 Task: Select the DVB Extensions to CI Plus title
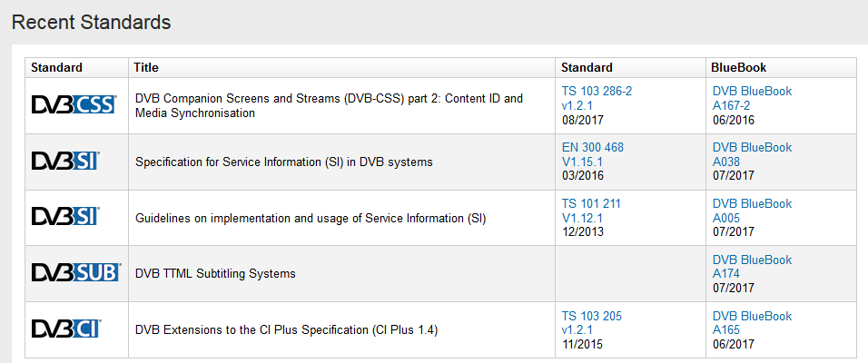click(286, 330)
